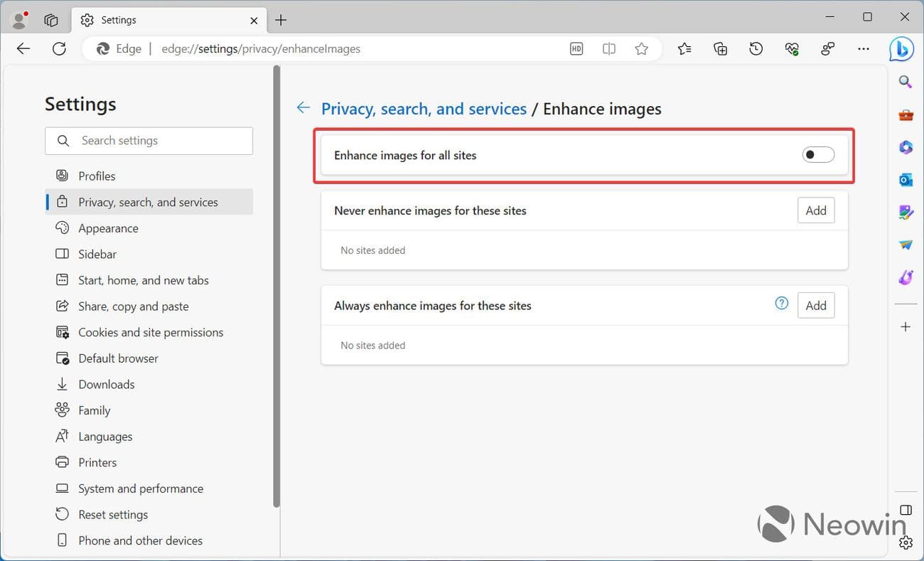Click Privacy, search, and services breadcrumb link

[424, 109]
